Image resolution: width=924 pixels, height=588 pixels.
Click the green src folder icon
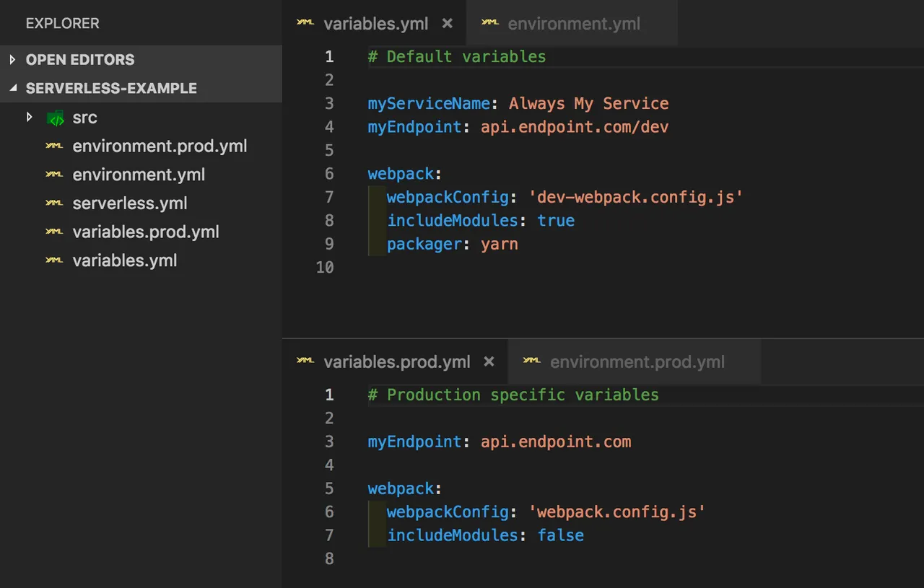[x=56, y=118]
